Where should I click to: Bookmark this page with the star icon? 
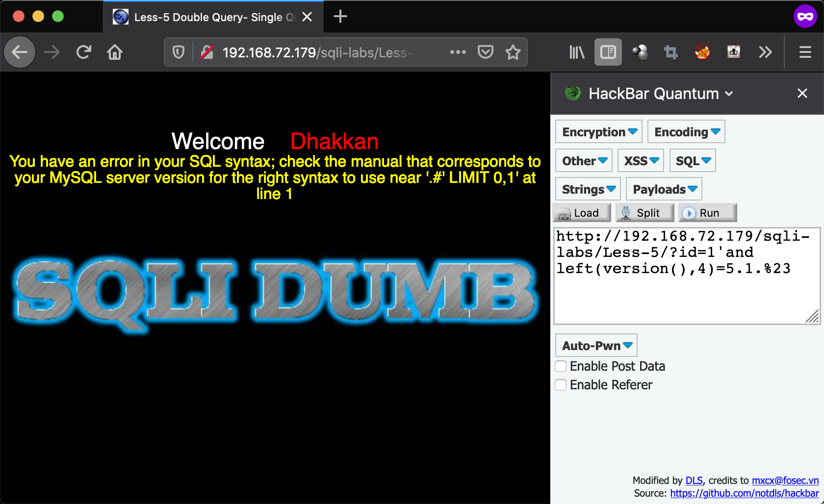(x=513, y=52)
